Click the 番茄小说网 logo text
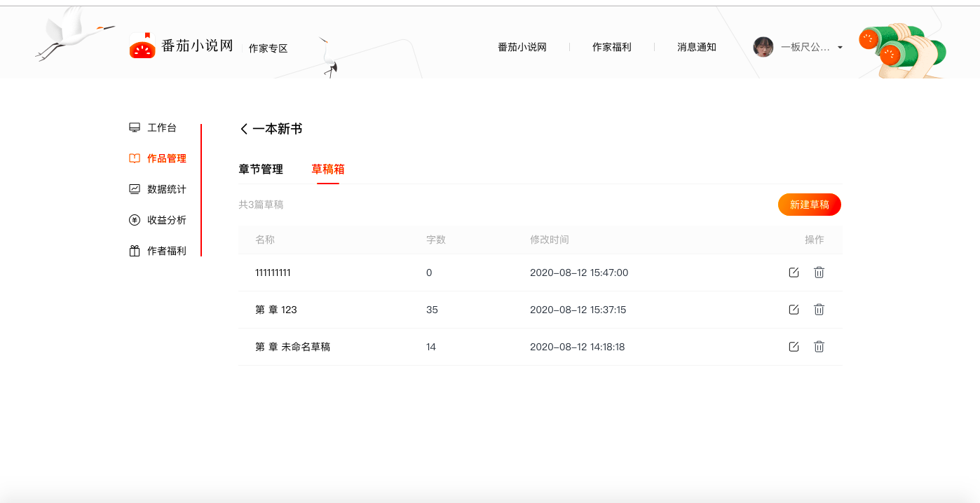Viewport: 980px width, 503px height. [198, 46]
